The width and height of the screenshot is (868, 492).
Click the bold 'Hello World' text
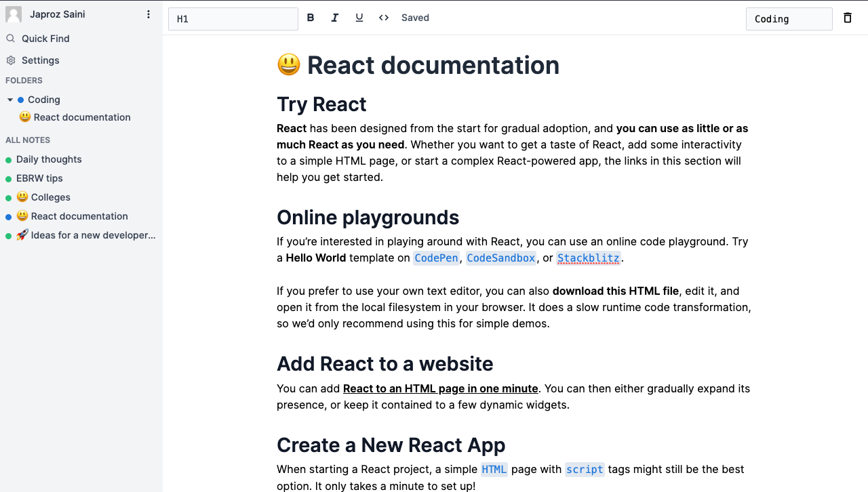(316, 258)
